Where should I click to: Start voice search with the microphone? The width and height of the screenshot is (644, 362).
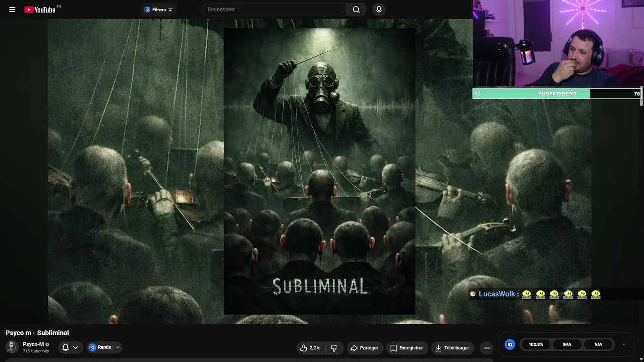click(379, 9)
